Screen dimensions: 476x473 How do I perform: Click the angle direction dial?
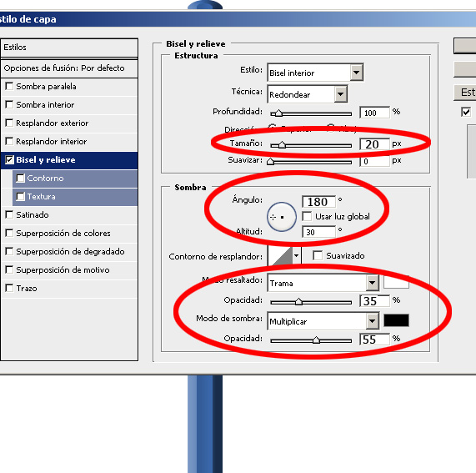coord(282,217)
